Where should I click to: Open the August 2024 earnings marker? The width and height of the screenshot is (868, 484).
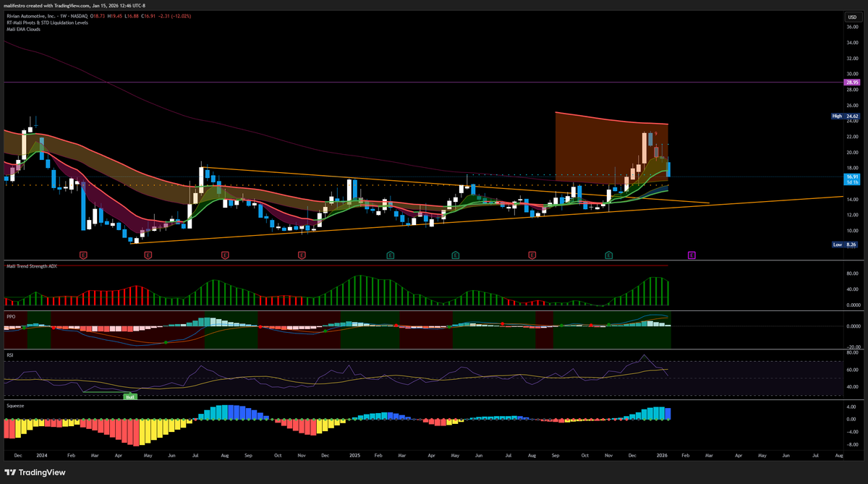(225, 255)
